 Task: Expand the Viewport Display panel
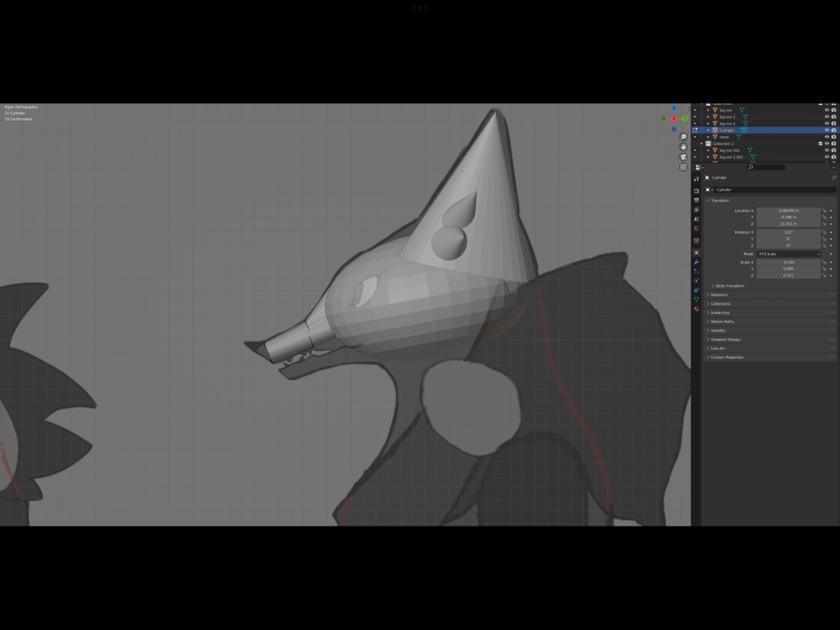tap(725, 340)
